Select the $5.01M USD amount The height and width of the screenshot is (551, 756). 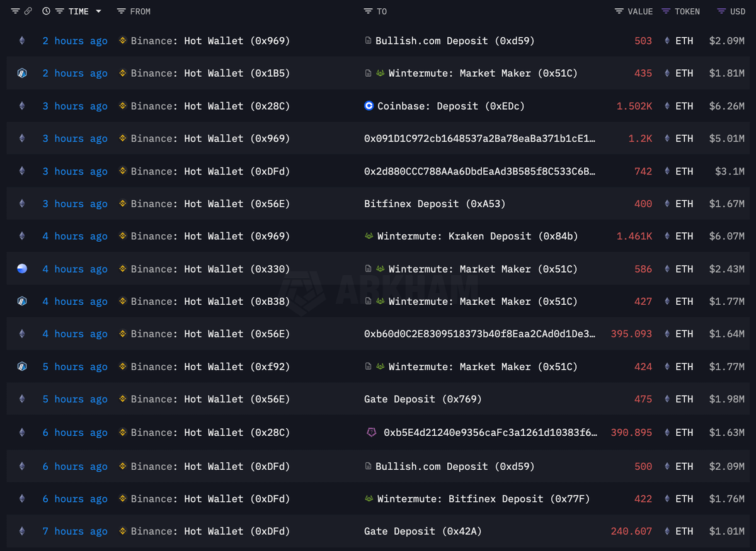(x=726, y=139)
